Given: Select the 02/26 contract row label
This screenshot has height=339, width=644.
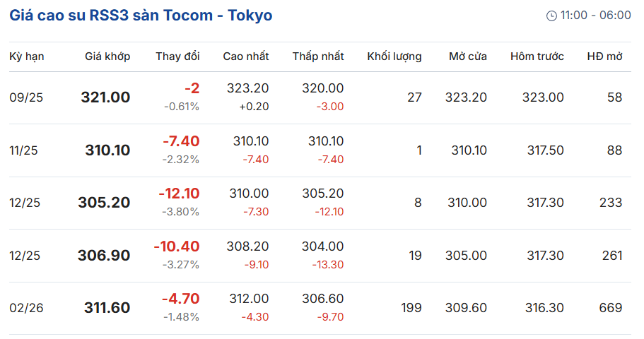Looking at the screenshot, I should pyautogui.click(x=26, y=308).
